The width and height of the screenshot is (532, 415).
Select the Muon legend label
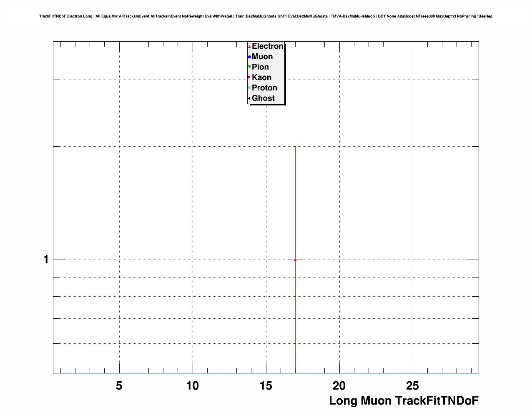pyautogui.click(x=262, y=57)
